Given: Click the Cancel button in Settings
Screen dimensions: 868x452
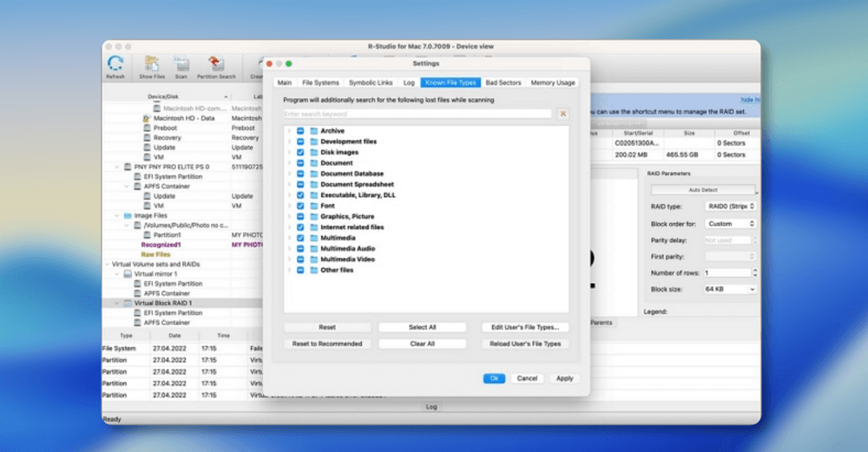Looking at the screenshot, I should tap(527, 378).
